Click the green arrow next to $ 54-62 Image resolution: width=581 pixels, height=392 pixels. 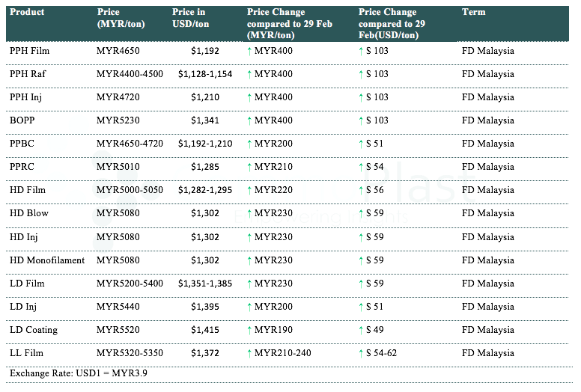(x=361, y=353)
